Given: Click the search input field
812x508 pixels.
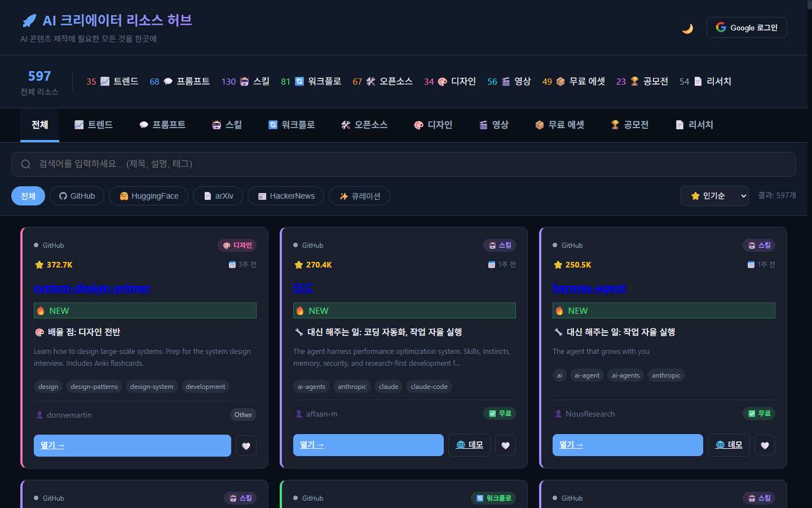Looking at the screenshot, I should click(404, 164).
